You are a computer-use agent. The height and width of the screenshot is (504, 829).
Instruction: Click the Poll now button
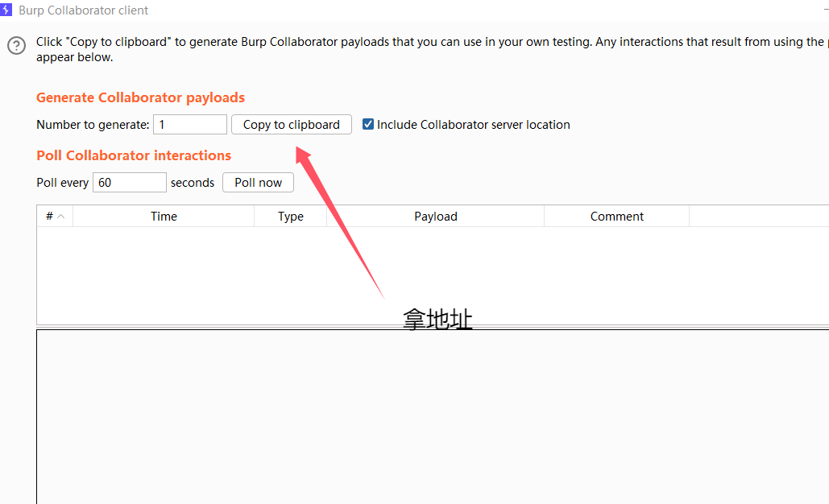[x=258, y=183]
